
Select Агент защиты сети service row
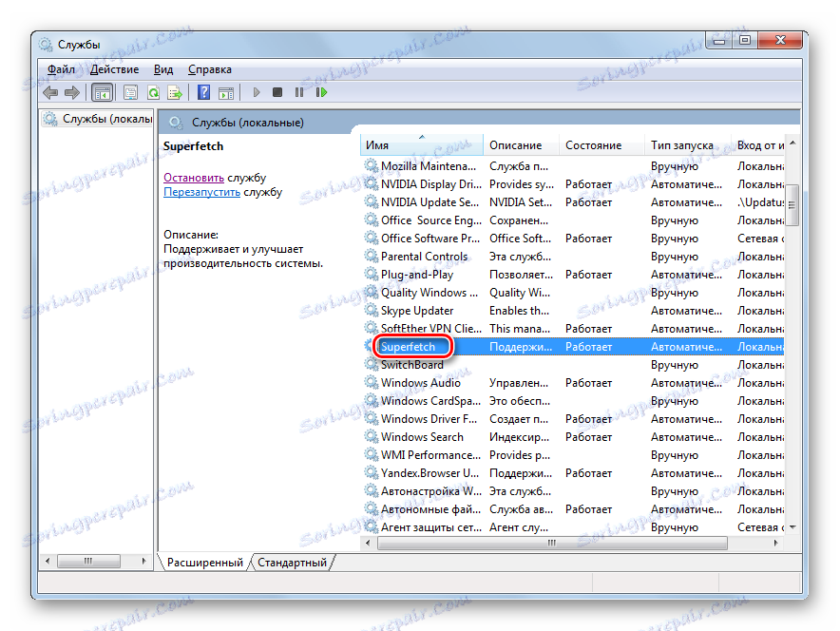(573, 527)
